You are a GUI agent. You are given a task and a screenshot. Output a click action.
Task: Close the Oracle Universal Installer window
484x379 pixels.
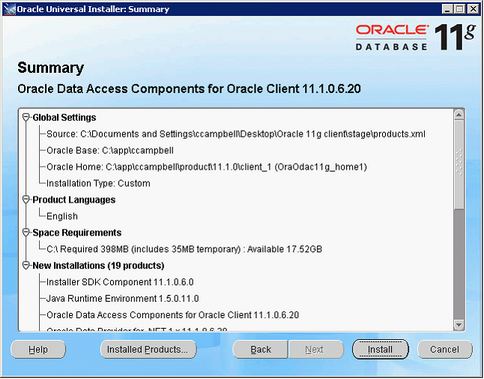[x=473, y=9]
